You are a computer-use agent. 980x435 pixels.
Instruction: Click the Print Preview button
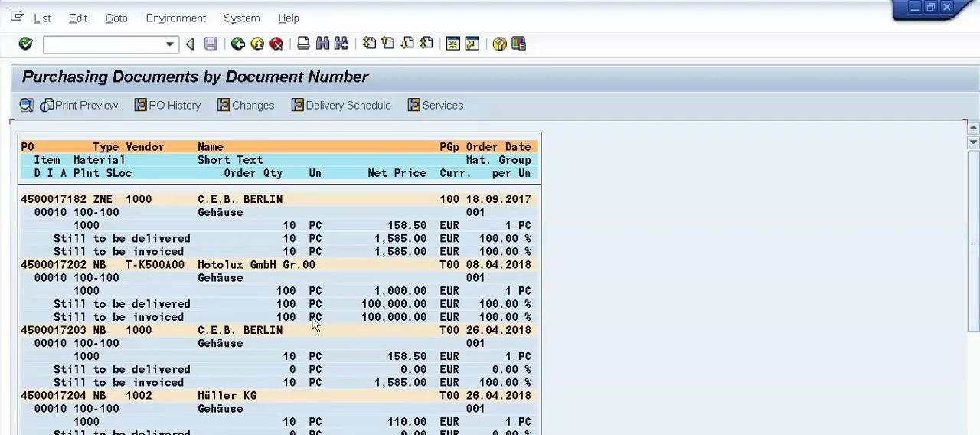tap(80, 105)
